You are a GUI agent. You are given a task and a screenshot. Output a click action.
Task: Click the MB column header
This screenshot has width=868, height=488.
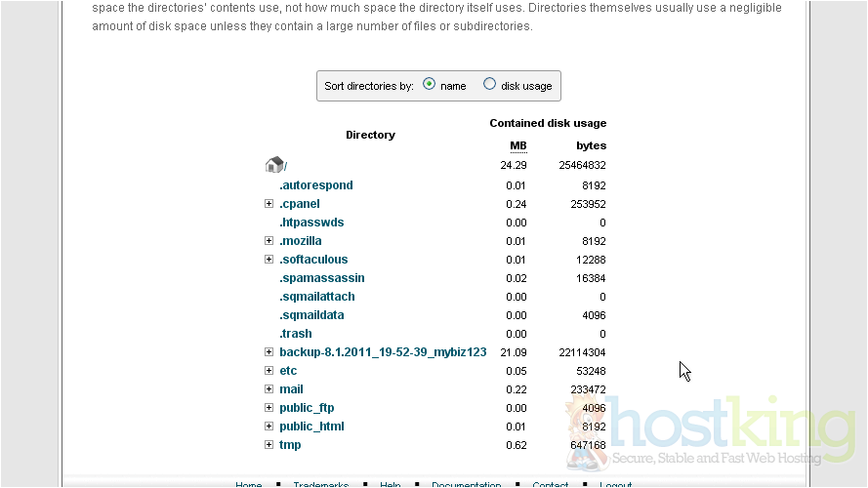[x=517, y=146]
